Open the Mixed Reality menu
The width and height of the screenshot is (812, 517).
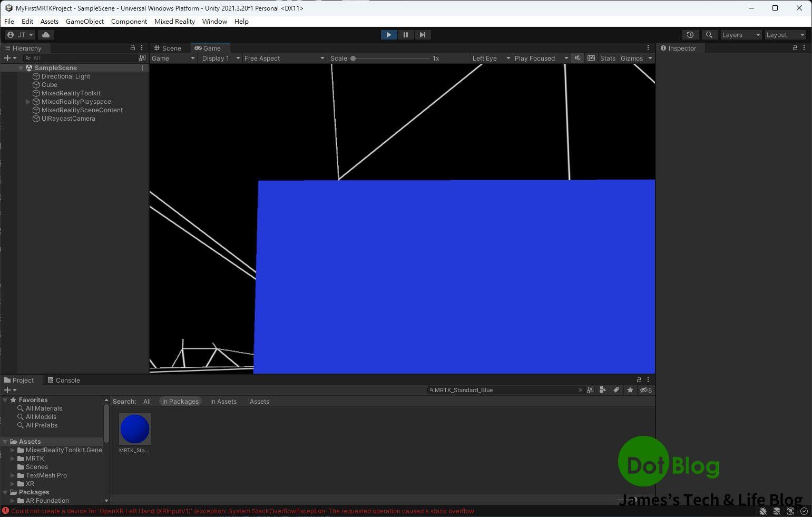174,21
